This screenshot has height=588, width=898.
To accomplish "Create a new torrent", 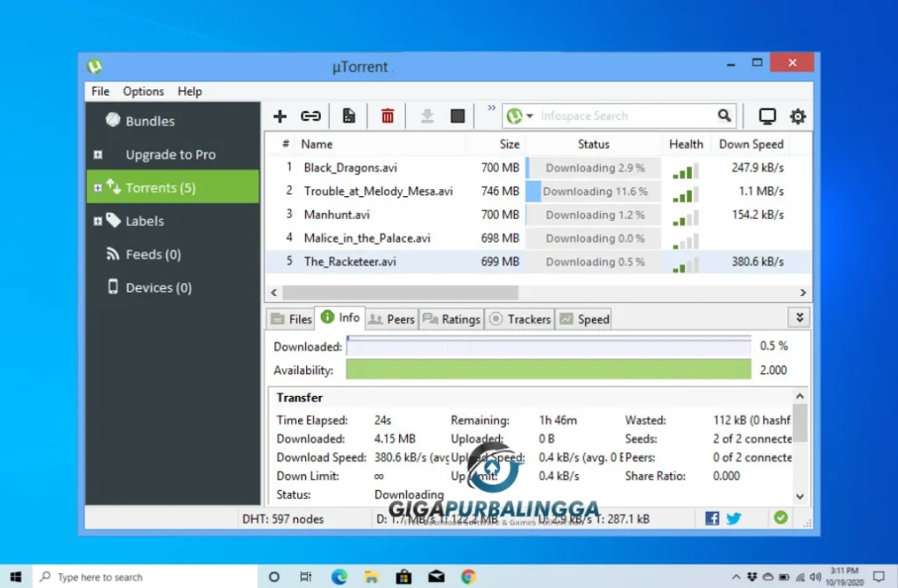I will pos(348,115).
